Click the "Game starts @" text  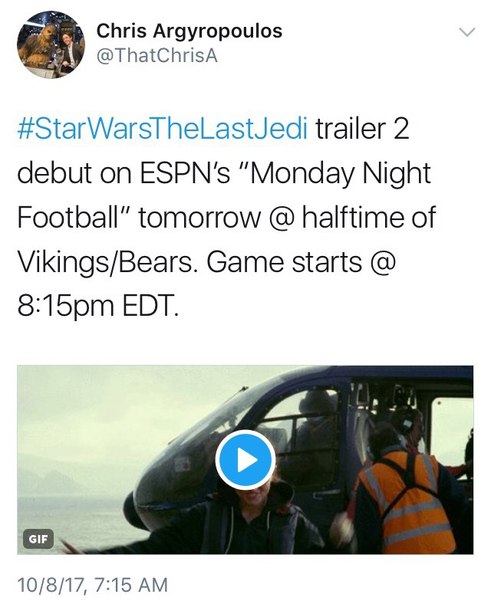coord(301,262)
